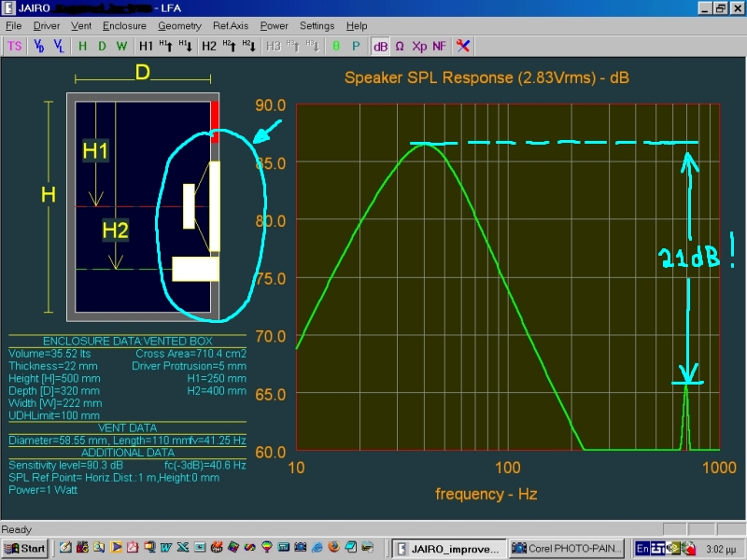Show the Xp excursion plot
747x560 pixels.
click(419, 46)
